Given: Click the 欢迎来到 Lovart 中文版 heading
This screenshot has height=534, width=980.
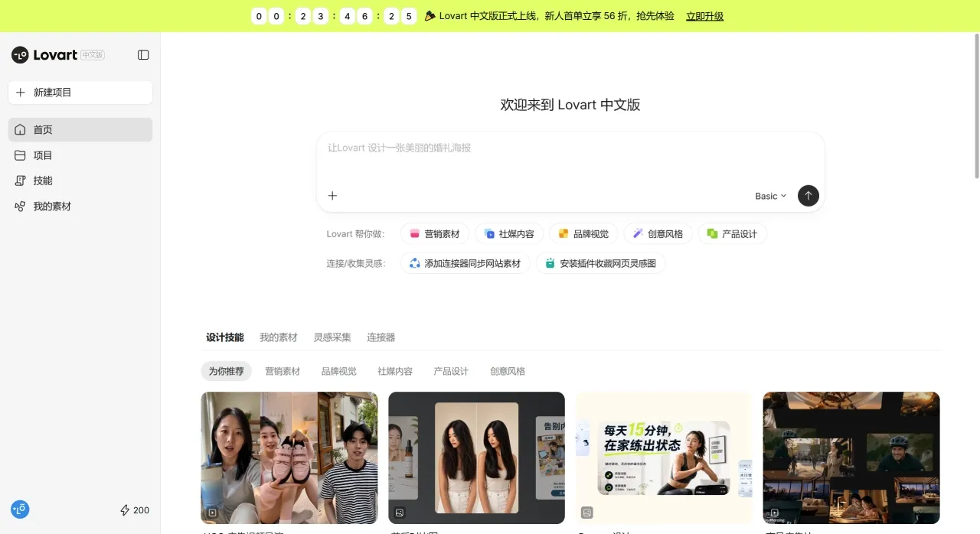Looking at the screenshot, I should pyautogui.click(x=570, y=105).
